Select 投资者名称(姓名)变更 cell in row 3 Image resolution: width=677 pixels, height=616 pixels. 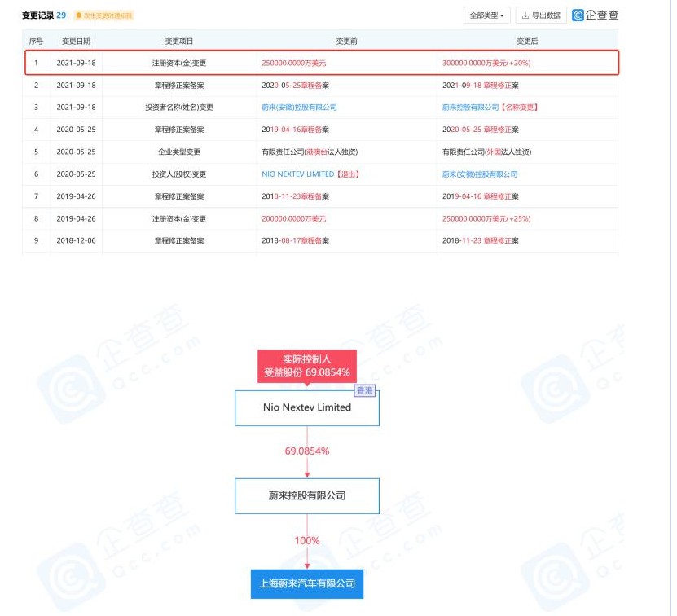pos(179,107)
